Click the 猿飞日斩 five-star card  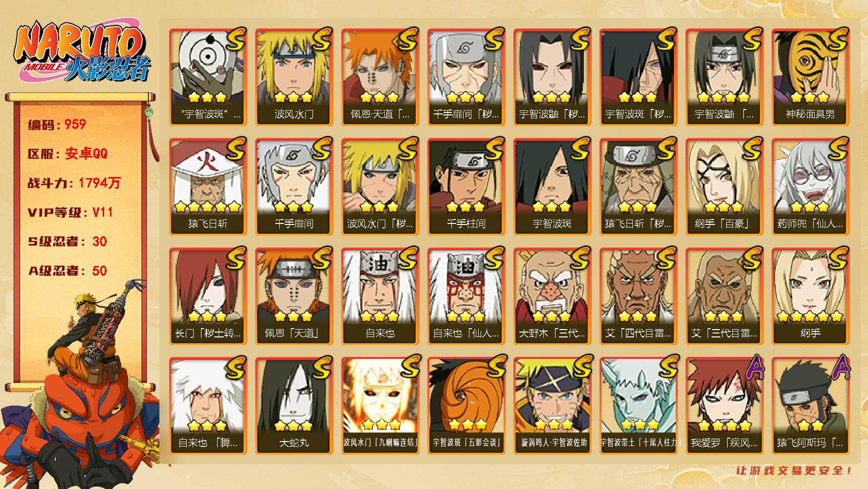click(x=208, y=186)
